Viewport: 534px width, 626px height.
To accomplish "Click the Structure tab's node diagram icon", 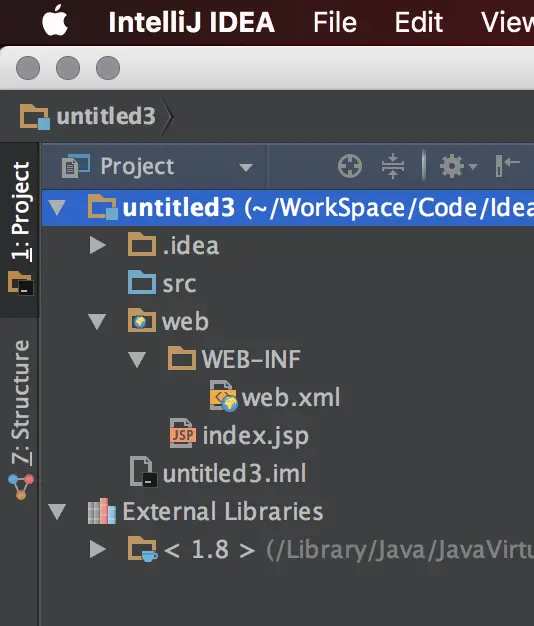I will pyautogui.click(x=21, y=486).
